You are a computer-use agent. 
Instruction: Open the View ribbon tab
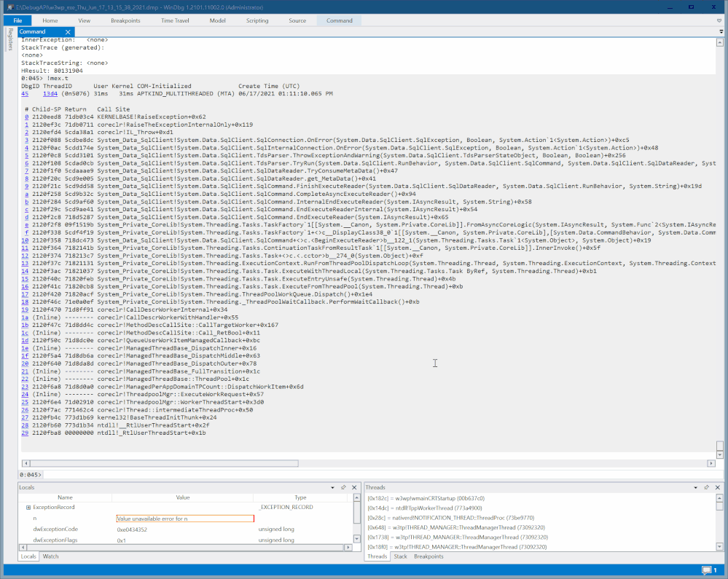85,20
